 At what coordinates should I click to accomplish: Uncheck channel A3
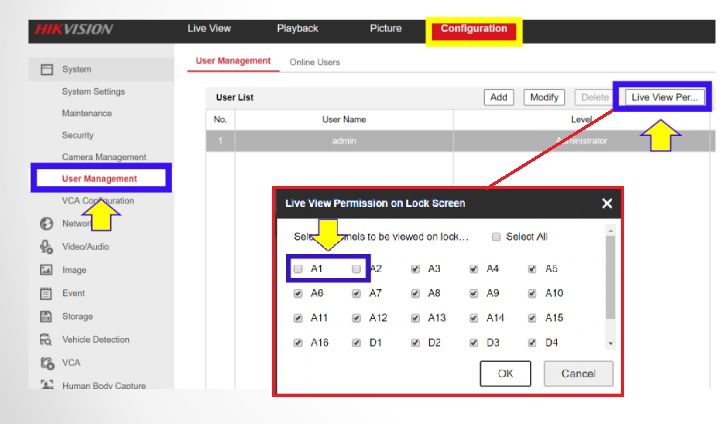pyautogui.click(x=415, y=269)
